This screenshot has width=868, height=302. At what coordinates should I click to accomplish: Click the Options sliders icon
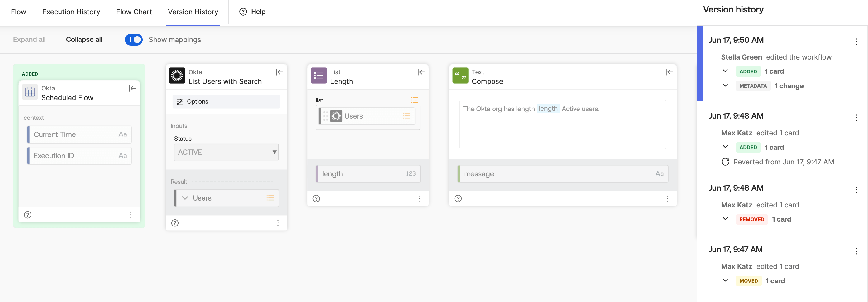pyautogui.click(x=180, y=102)
